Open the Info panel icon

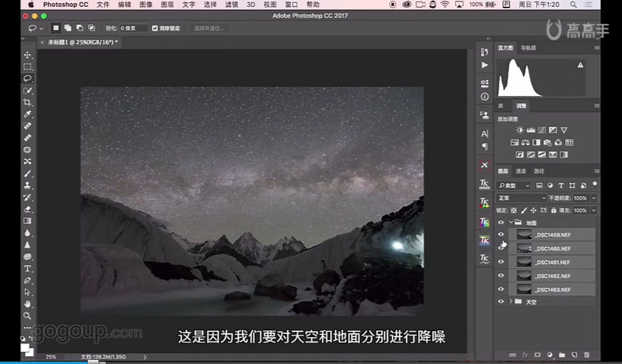[485, 97]
